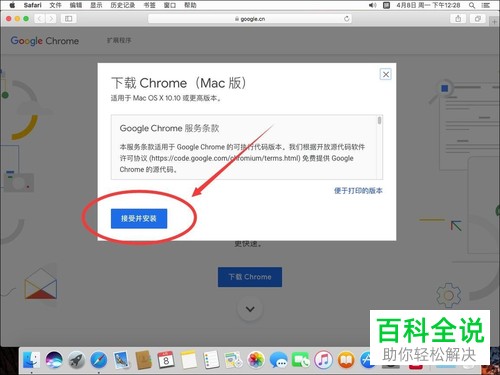Image resolution: width=500 pixels, height=375 pixels.
Task: Click the 下载 Chrome button behind the dialog
Action: 250,277
